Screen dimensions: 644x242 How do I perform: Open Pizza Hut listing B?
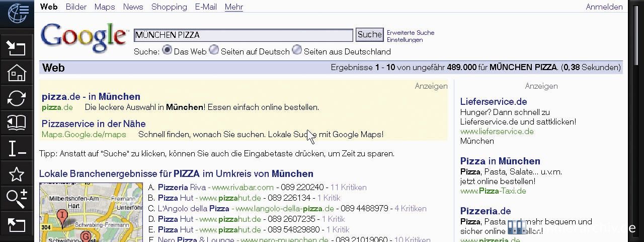pyautogui.click(x=176, y=198)
